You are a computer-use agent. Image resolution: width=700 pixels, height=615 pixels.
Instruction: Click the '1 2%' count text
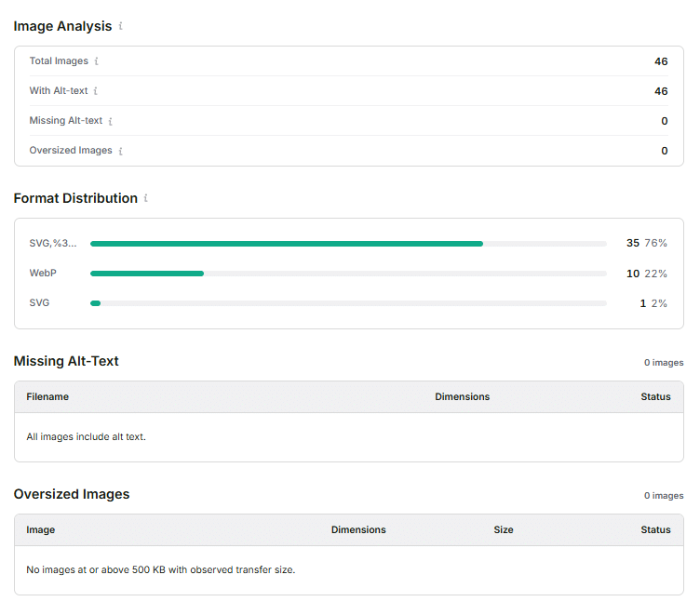(653, 303)
